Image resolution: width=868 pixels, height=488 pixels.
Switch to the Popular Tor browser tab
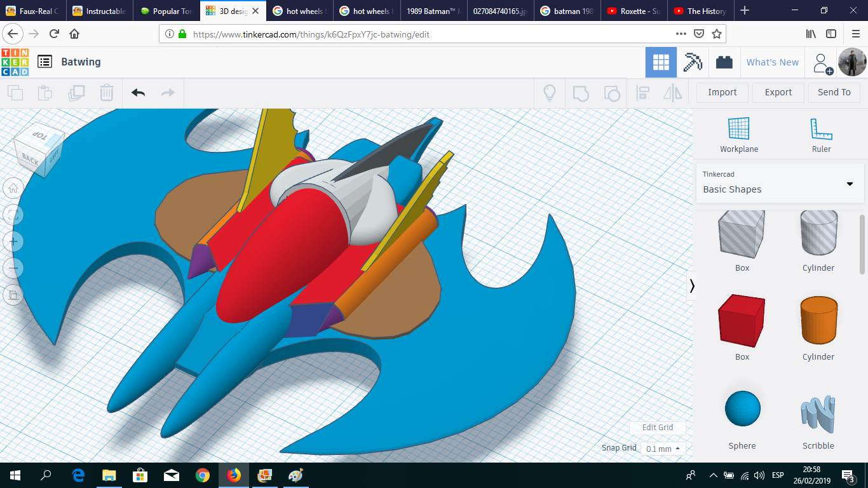pos(166,11)
